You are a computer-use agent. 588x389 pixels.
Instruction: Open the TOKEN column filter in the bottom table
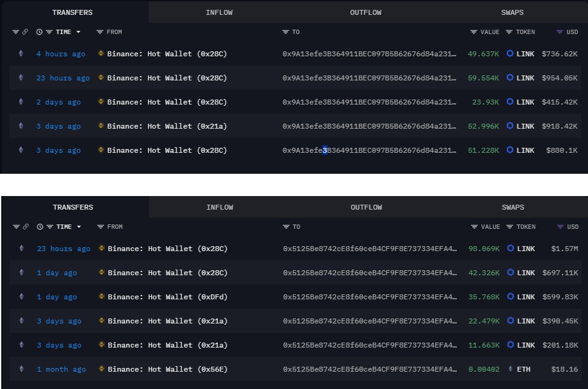click(509, 227)
